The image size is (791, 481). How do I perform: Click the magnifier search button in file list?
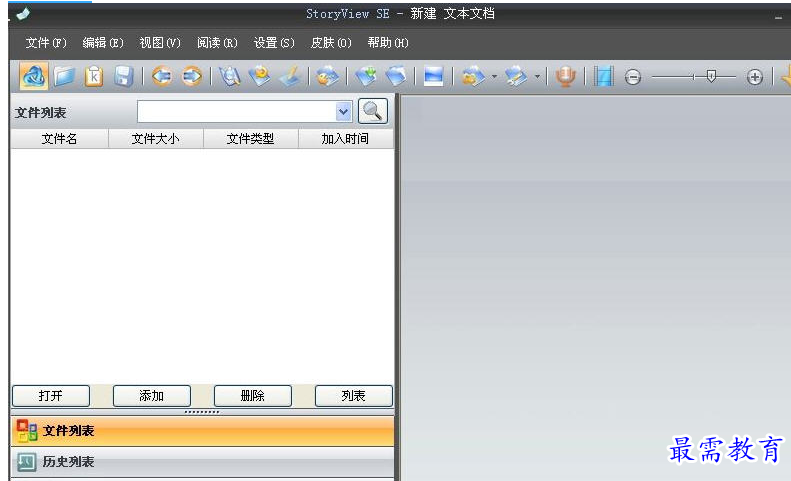pos(373,111)
